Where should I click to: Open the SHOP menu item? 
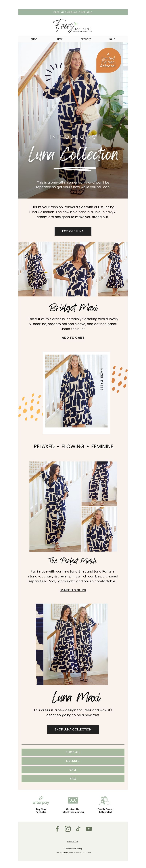pyautogui.click(x=34, y=39)
